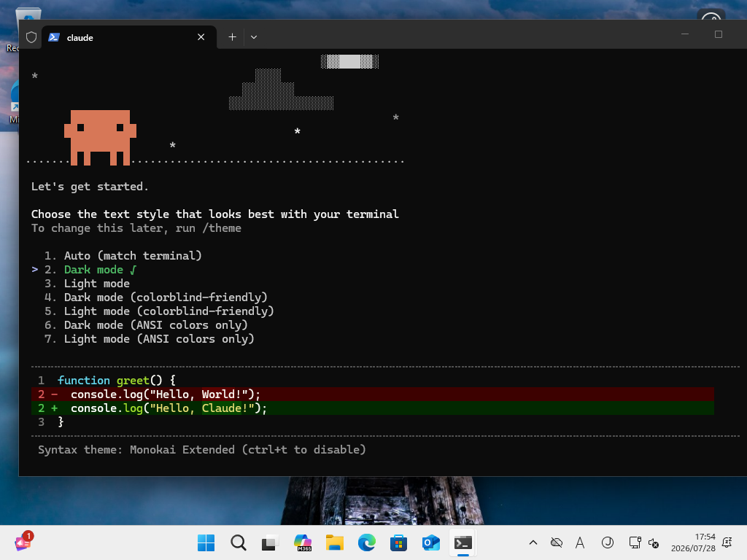Open Task View on the taskbar
The image size is (747, 560).
tap(270, 542)
